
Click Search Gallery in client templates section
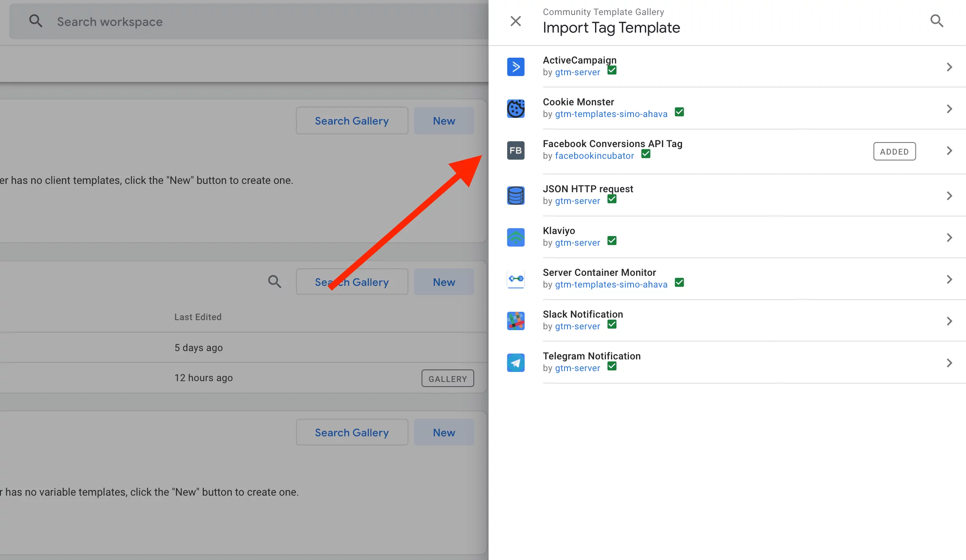point(352,121)
